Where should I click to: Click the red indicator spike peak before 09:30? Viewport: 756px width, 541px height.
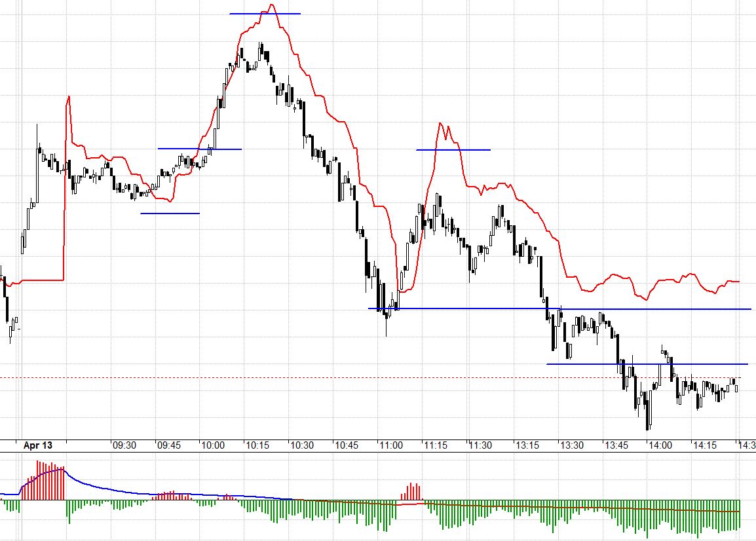[68, 98]
